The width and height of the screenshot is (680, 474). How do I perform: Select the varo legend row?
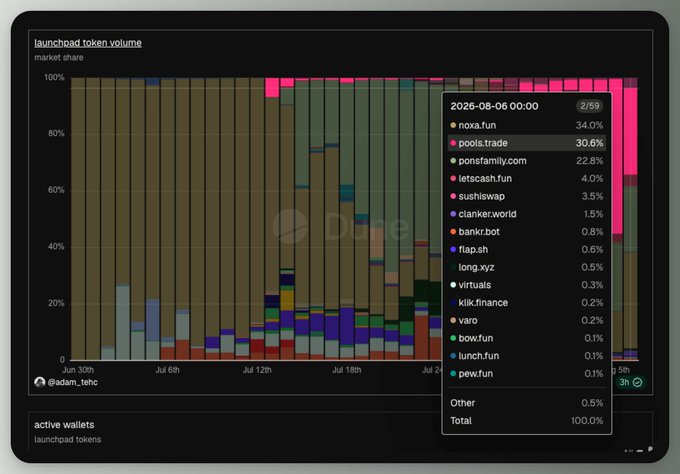(x=526, y=321)
